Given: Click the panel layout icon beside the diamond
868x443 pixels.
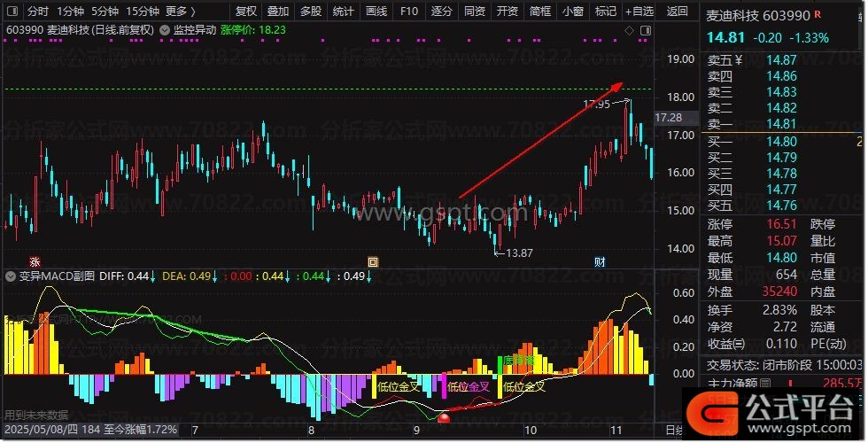Looking at the screenshot, I should point(644,29).
